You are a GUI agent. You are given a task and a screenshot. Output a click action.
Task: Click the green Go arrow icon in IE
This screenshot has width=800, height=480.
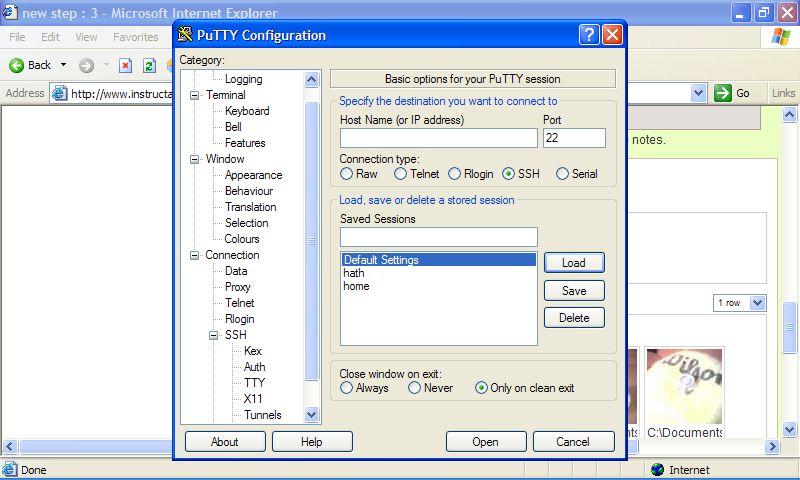click(722, 93)
